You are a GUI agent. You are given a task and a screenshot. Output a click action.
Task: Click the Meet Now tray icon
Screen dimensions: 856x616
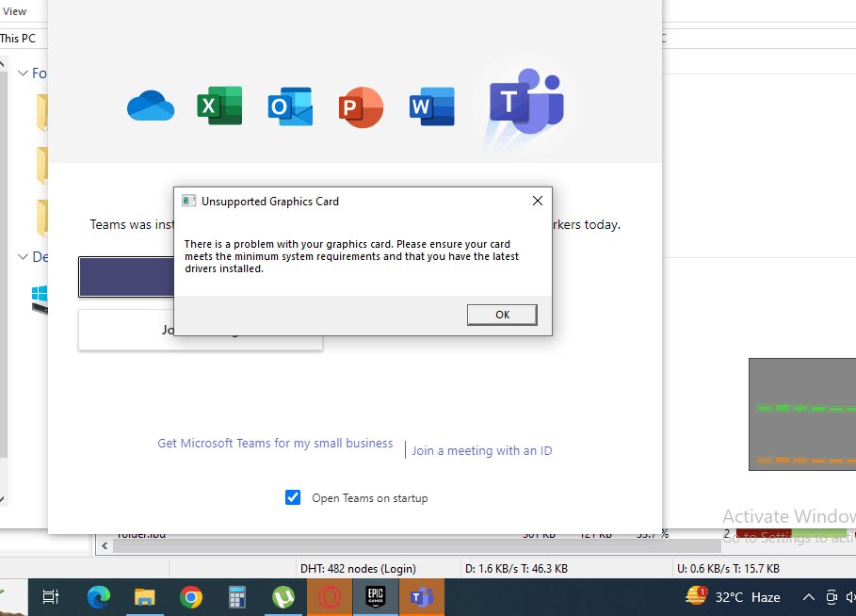832,597
